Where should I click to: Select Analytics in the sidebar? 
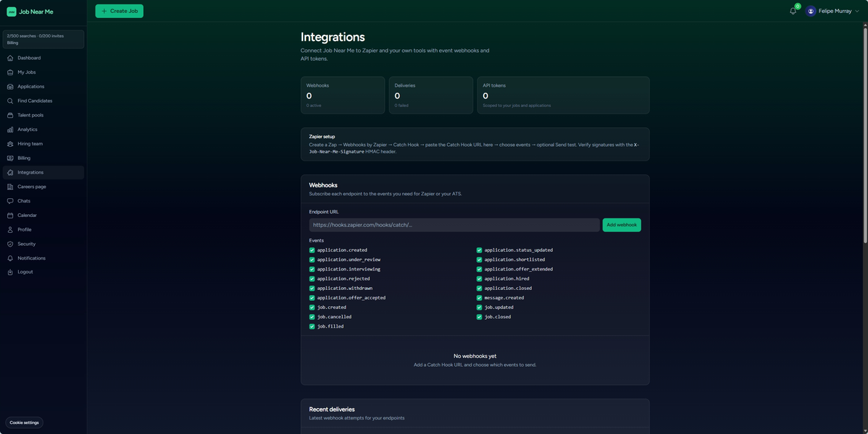[x=43, y=129]
